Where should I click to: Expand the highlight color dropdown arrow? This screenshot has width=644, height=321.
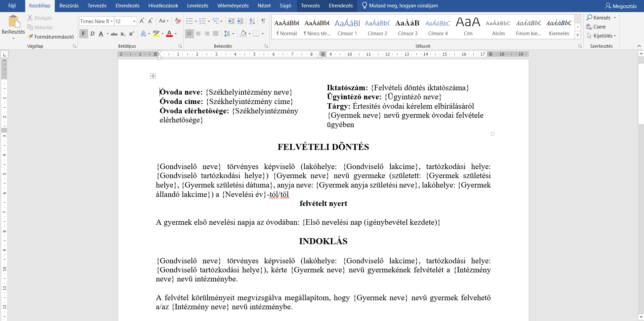[163, 34]
